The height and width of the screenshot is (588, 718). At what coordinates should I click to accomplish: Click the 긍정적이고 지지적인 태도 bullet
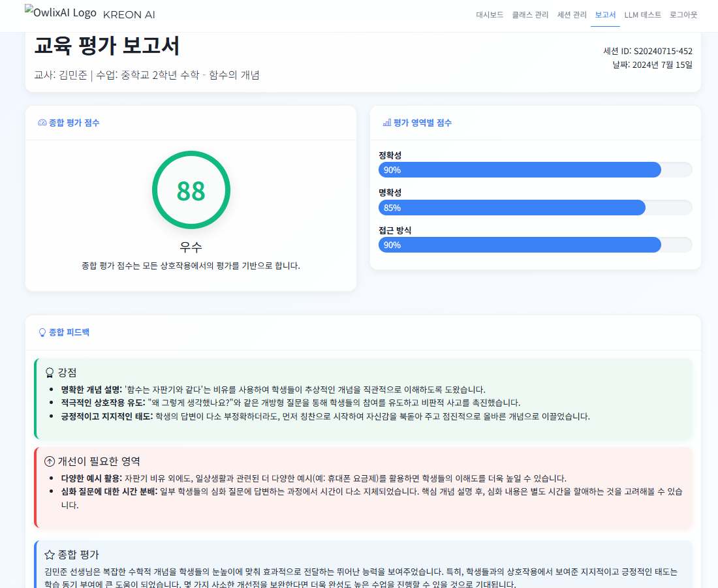(x=325, y=417)
